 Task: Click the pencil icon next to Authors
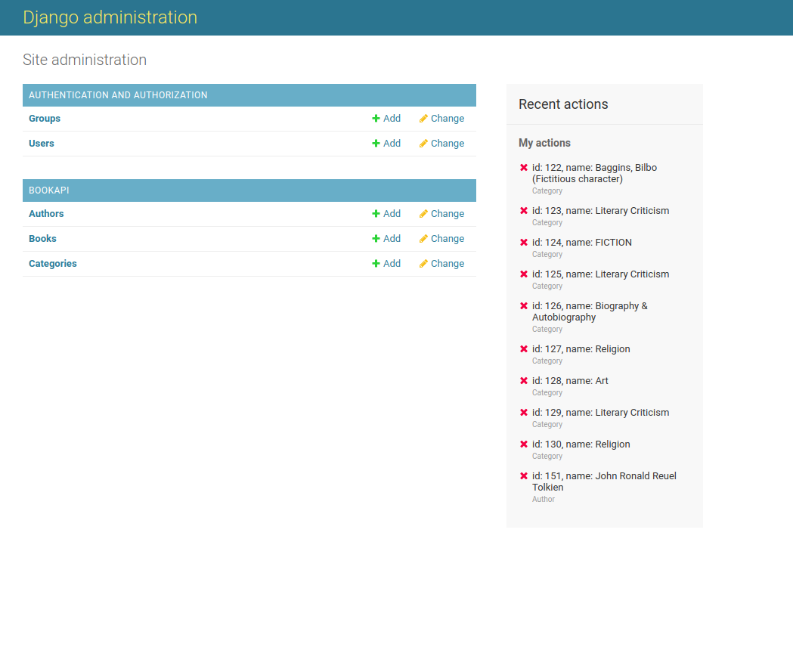(x=423, y=214)
